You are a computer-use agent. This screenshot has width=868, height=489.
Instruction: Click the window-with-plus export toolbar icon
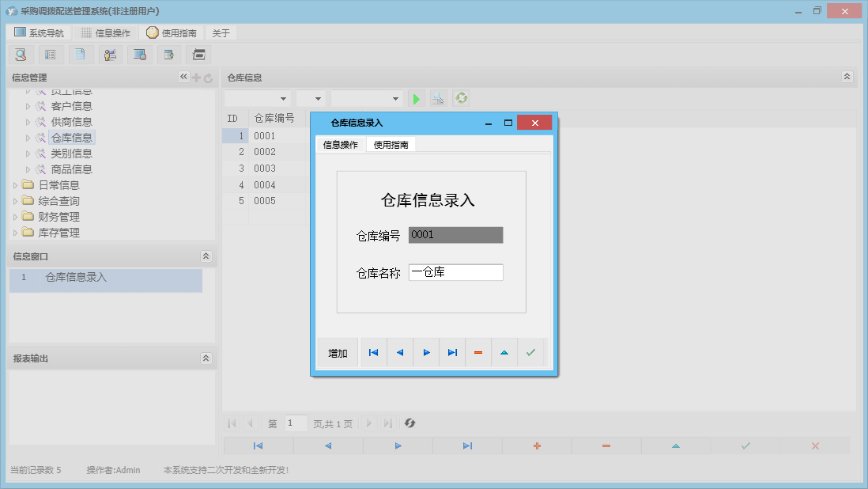(x=168, y=54)
